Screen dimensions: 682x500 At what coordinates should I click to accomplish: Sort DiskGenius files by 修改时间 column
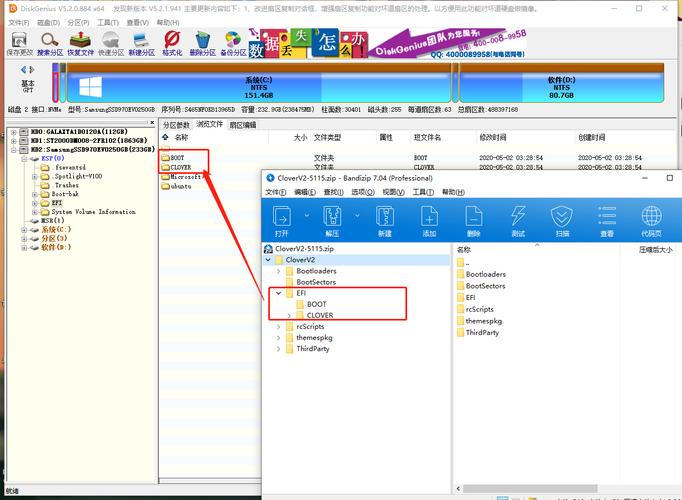point(492,137)
